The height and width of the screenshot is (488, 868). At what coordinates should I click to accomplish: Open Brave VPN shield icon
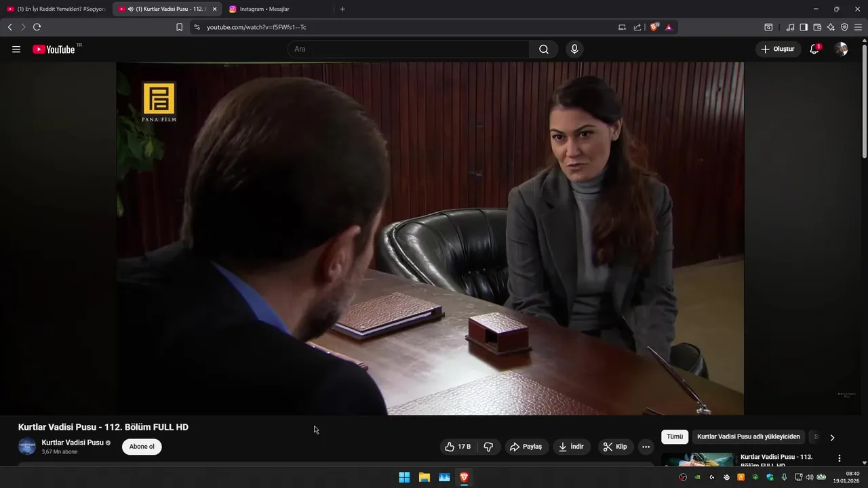pos(844,27)
